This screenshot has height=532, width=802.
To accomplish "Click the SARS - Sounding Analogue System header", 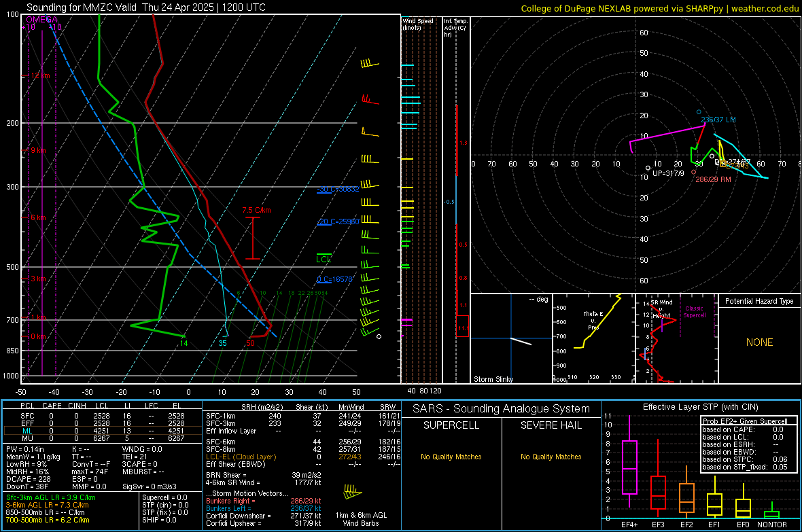I will click(502, 409).
